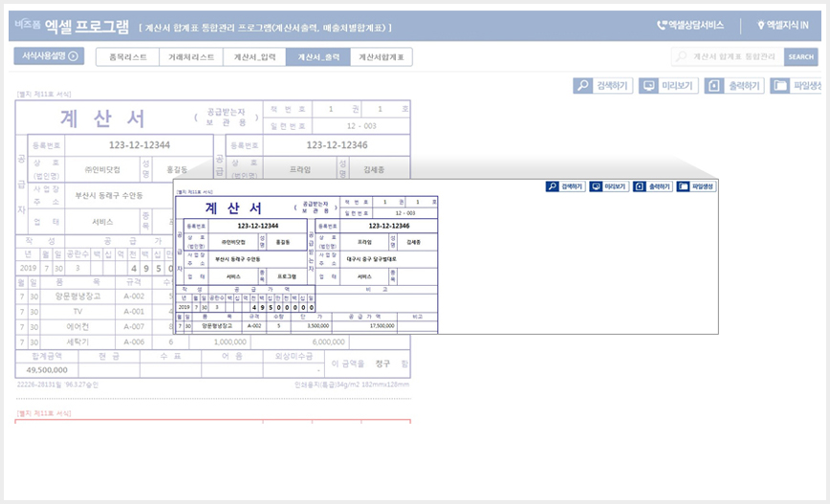Switch to the 거래처리스트 tab
830x504 pixels.
click(191, 57)
